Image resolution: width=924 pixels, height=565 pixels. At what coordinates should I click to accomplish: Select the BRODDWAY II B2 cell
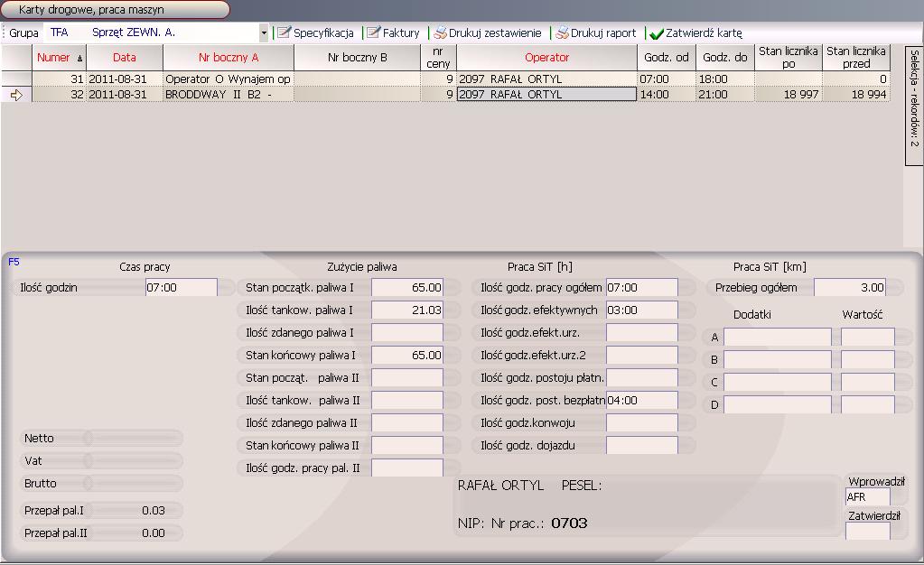coord(228,94)
